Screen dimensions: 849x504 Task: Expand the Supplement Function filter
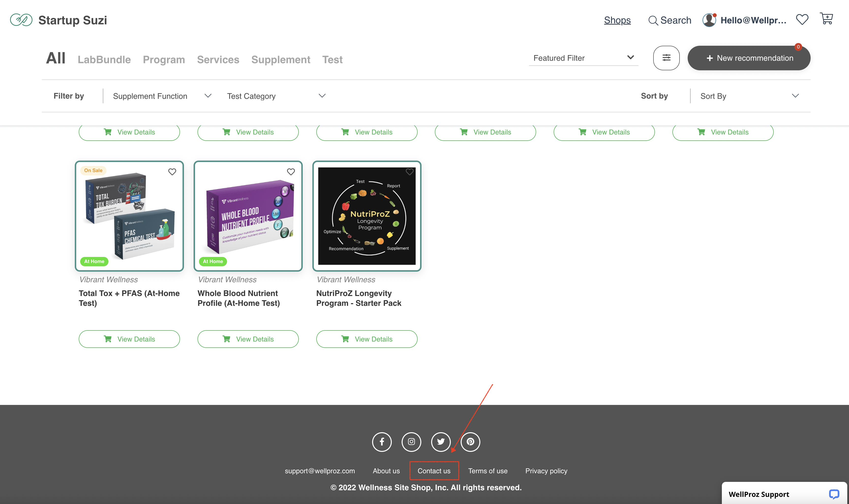pos(162,96)
